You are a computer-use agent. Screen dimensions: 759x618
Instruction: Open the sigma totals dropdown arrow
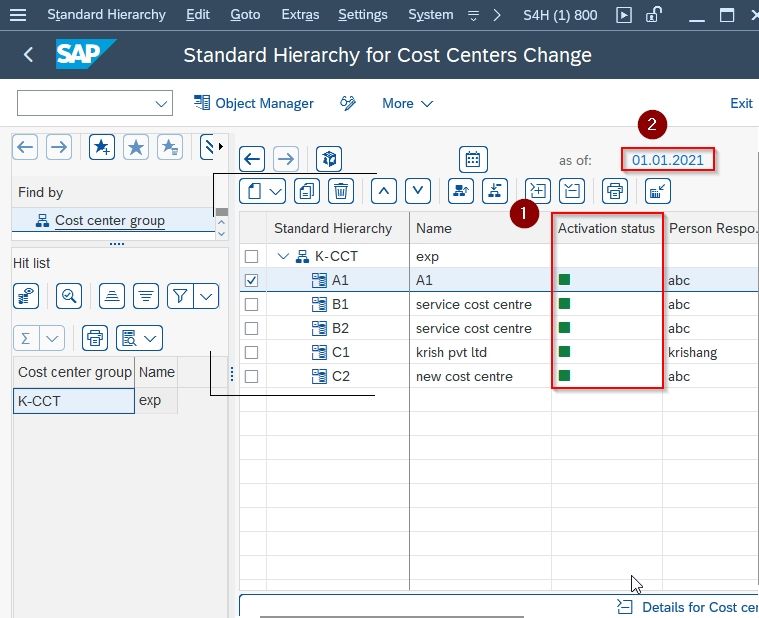point(52,338)
